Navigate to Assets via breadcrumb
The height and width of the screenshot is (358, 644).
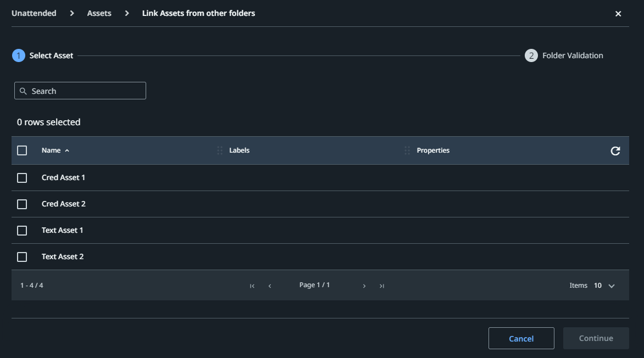point(99,13)
